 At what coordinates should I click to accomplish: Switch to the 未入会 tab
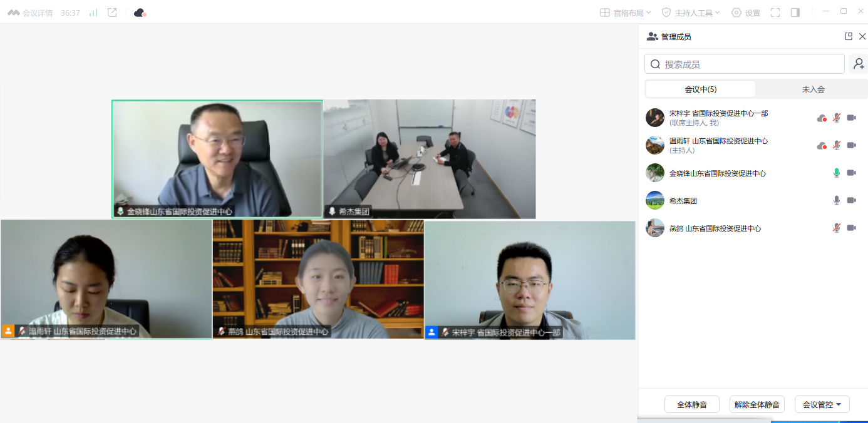point(813,89)
